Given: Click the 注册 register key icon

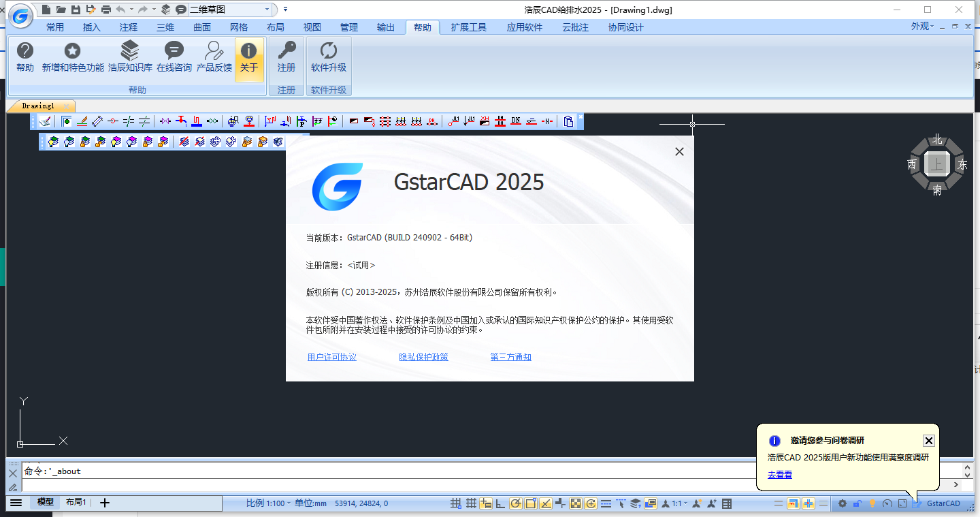Looking at the screenshot, I should 287,57.
